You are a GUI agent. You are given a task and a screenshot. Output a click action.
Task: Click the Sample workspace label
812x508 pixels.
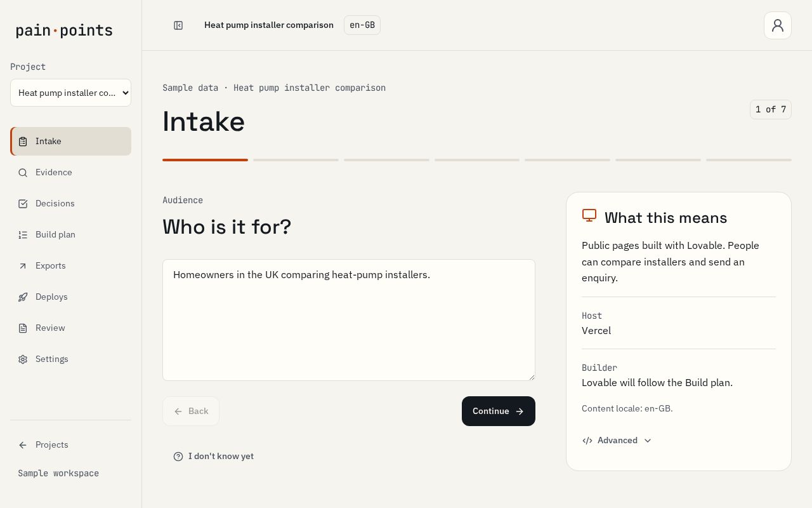pos(58,474)
